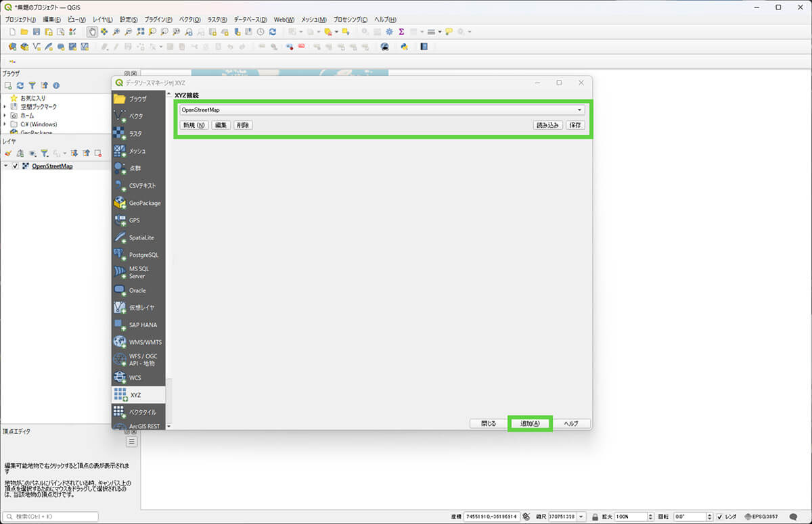
Task: Click the ヘルプ button in the dialog
Action: coord(571,423)
